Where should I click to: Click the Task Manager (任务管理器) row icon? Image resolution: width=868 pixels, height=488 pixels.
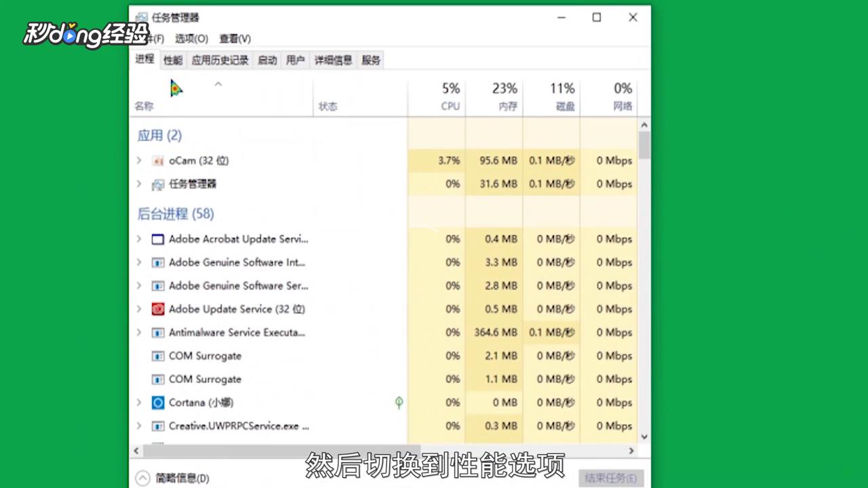point(158,184)
